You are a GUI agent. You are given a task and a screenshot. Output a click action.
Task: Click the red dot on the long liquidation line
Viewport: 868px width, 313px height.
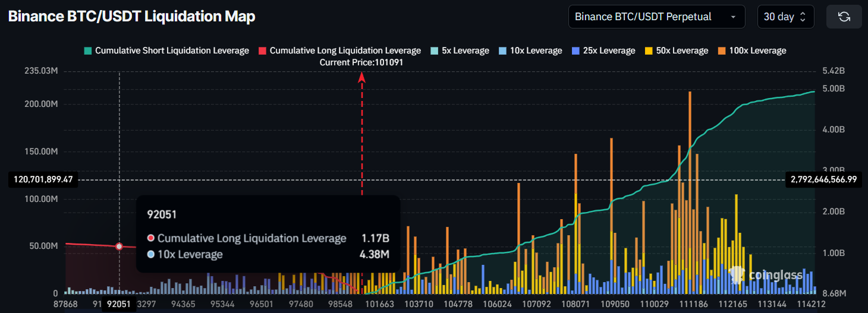pos(119,246)
